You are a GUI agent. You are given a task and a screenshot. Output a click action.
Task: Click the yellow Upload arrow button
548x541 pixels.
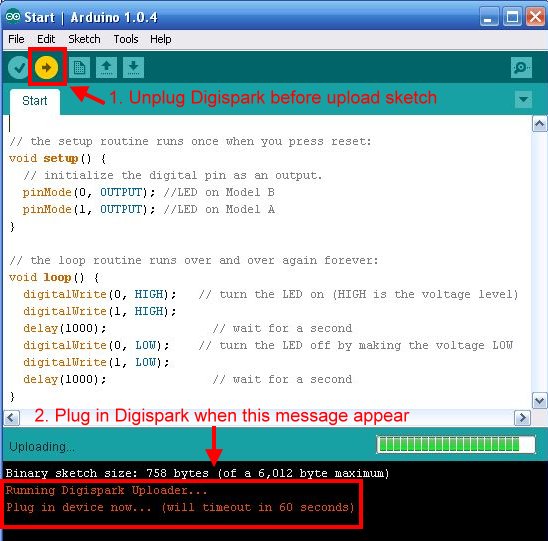46,67
